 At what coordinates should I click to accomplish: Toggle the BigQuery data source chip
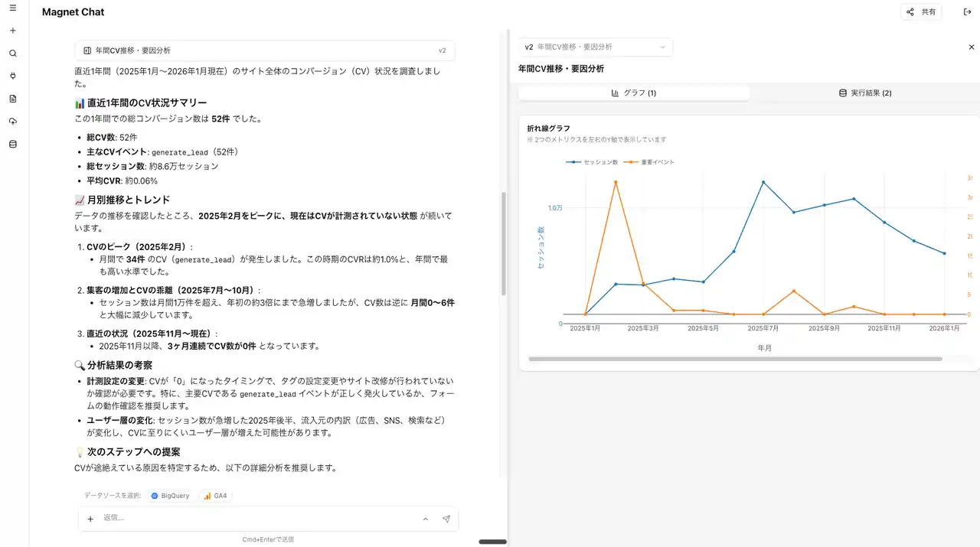tap(170, 496)
